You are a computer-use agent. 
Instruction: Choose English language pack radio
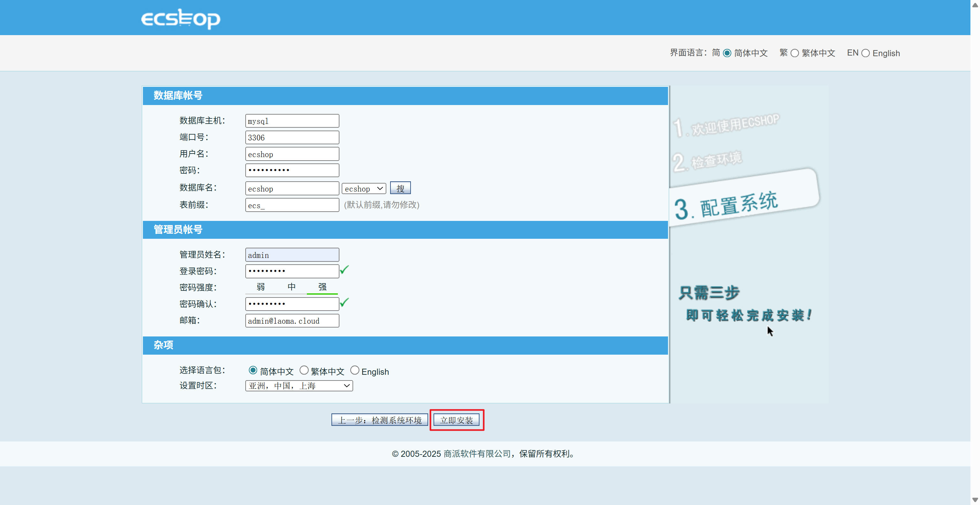pyautogui.click(x=354, y=370)
